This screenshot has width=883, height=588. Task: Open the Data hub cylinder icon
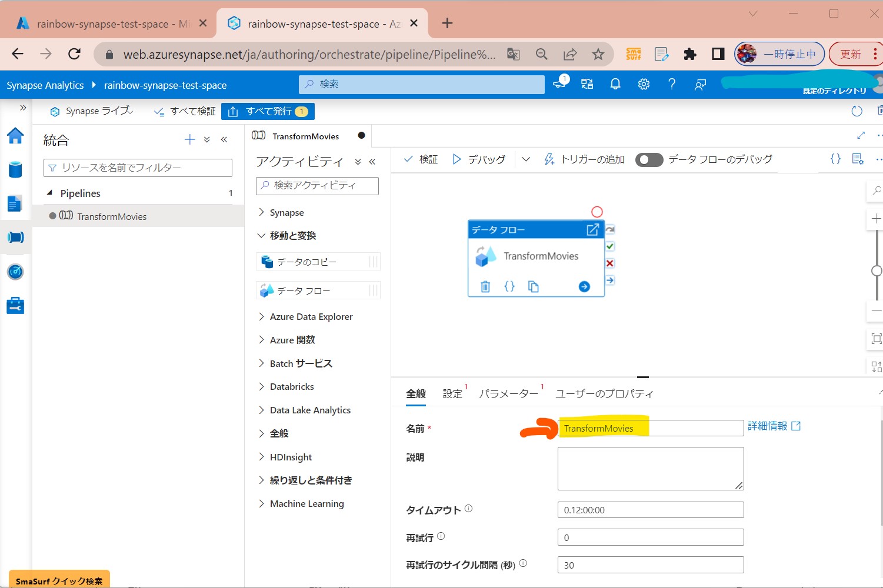(15, 169)
